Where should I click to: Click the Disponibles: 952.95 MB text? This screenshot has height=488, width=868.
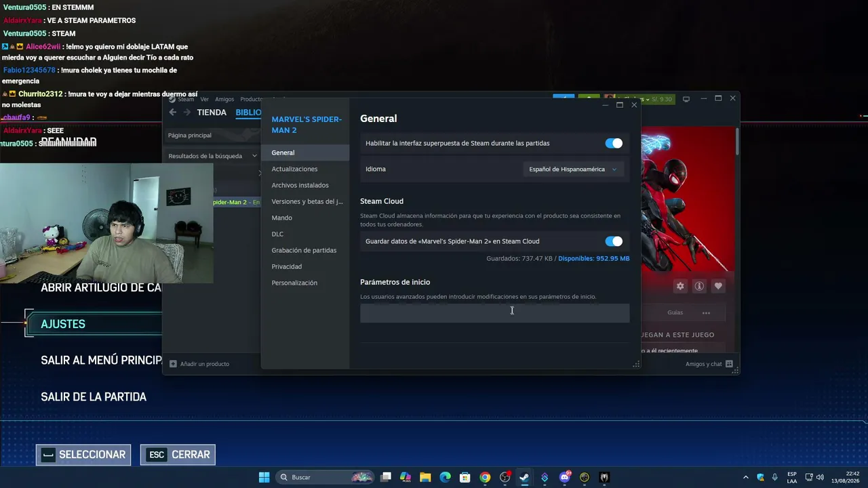593,258
